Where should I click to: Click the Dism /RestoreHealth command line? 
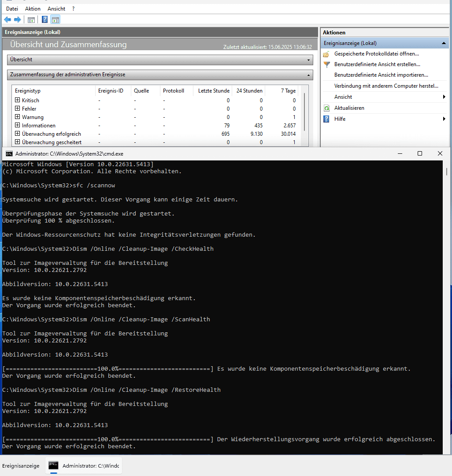click(x=111, y=390)
